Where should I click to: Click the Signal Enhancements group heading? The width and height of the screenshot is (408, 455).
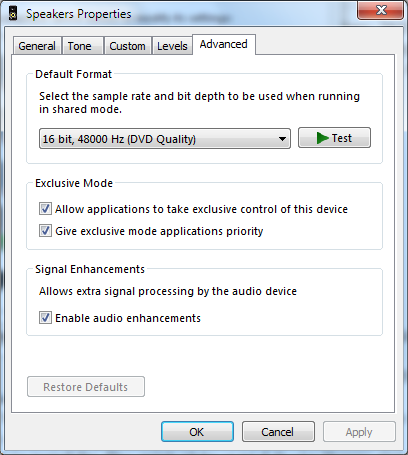(90, 269)
